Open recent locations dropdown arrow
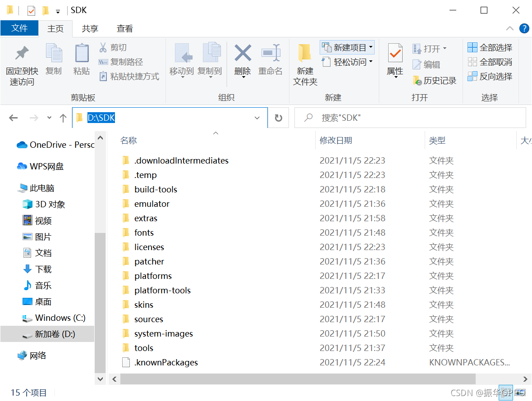The height and width of the screenshot is (401, 532). (x=49, y=118)
